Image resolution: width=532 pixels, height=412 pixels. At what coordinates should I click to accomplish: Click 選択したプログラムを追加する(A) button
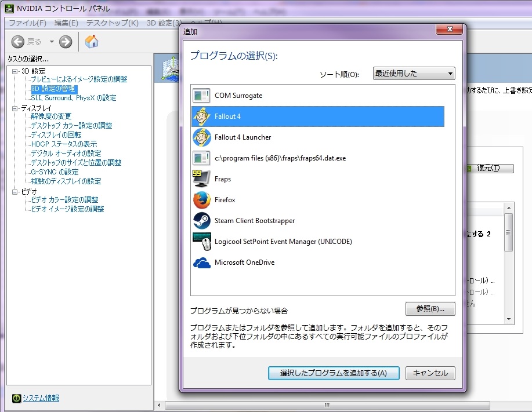(334, 373)
